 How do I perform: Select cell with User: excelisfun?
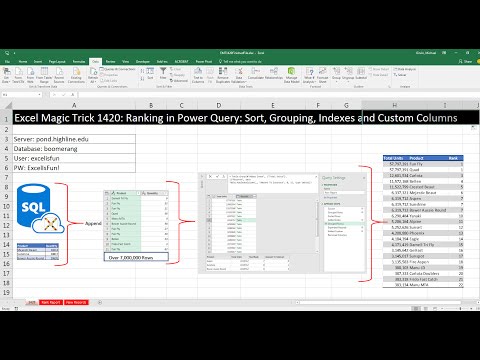pos(74,158)
